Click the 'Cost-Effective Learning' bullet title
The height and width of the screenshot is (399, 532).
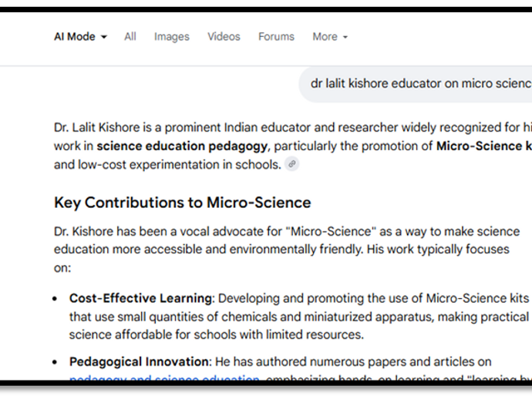[140, 298]
